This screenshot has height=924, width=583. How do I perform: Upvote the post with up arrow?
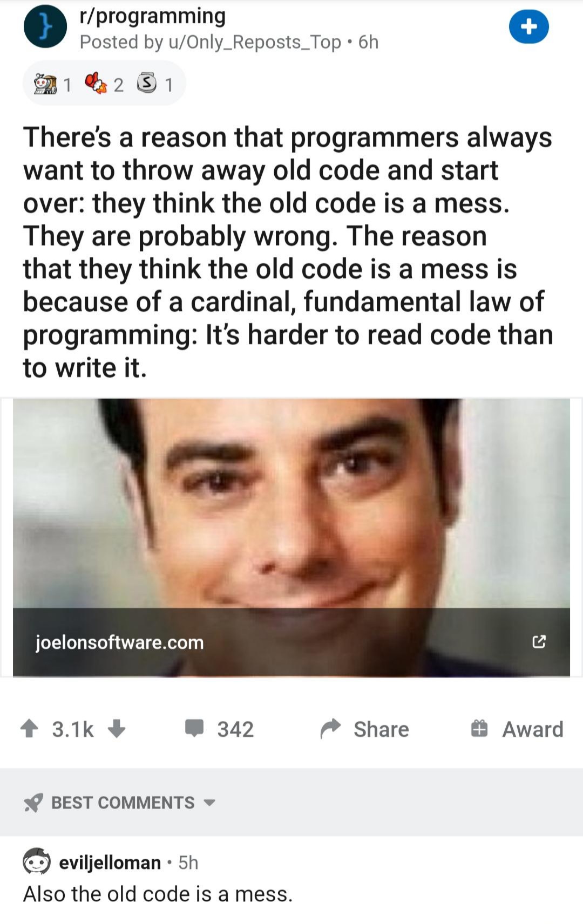tap(29, 729)
